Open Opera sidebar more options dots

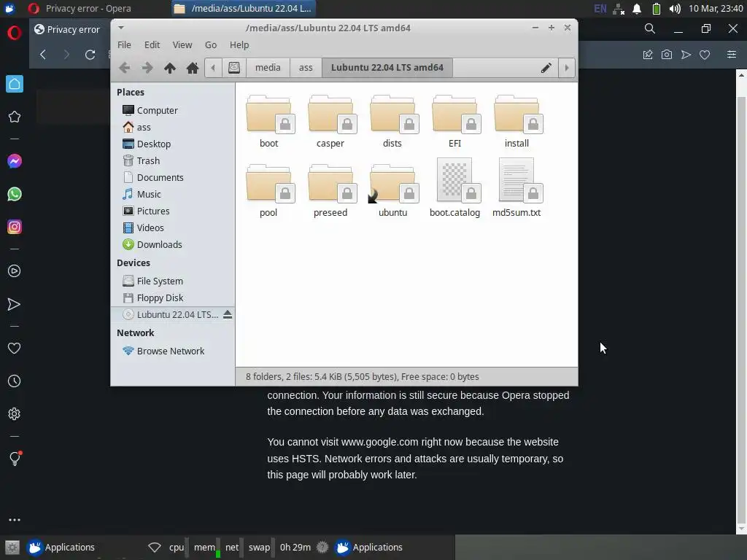(x=15, y=520)
